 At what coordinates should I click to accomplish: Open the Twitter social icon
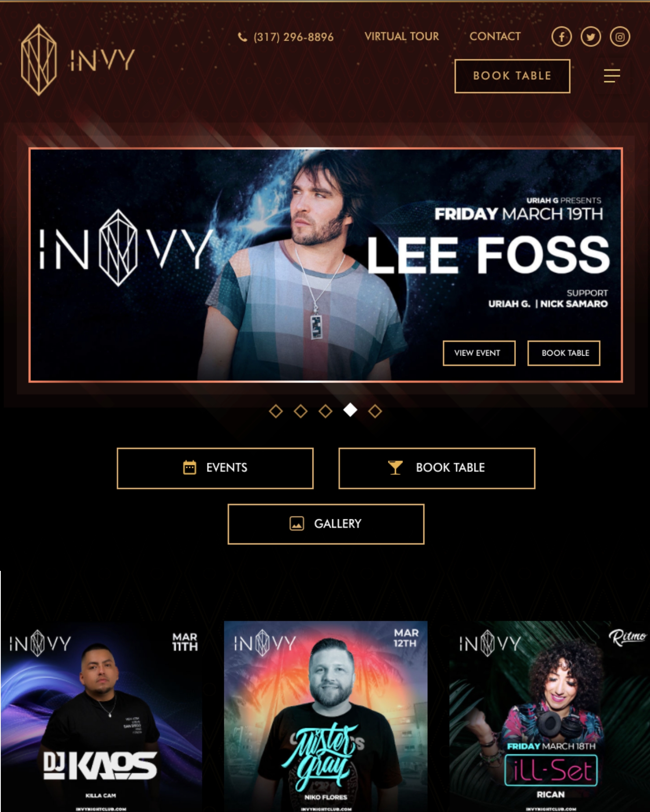click(x=591, y=37)
